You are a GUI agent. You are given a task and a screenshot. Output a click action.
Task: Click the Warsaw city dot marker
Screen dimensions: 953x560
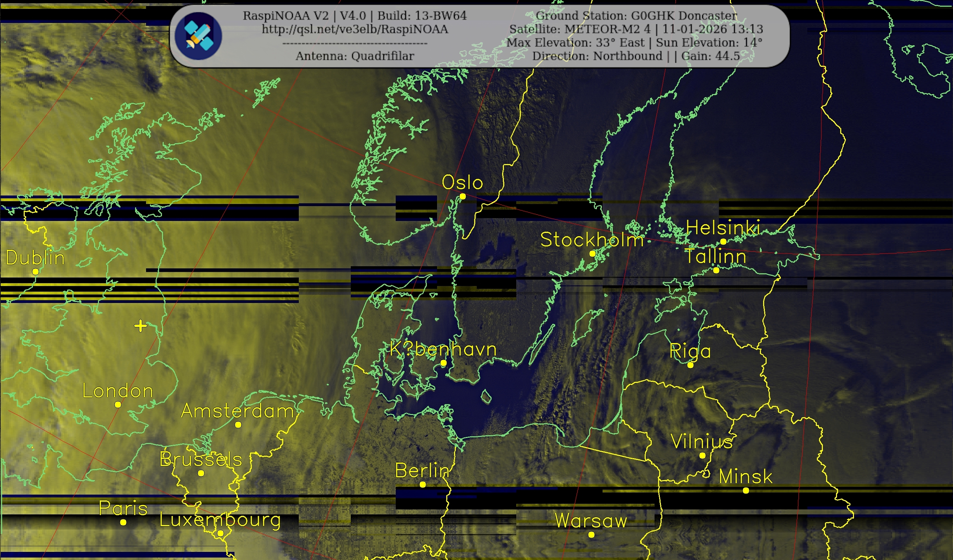[x=592, y=535]
